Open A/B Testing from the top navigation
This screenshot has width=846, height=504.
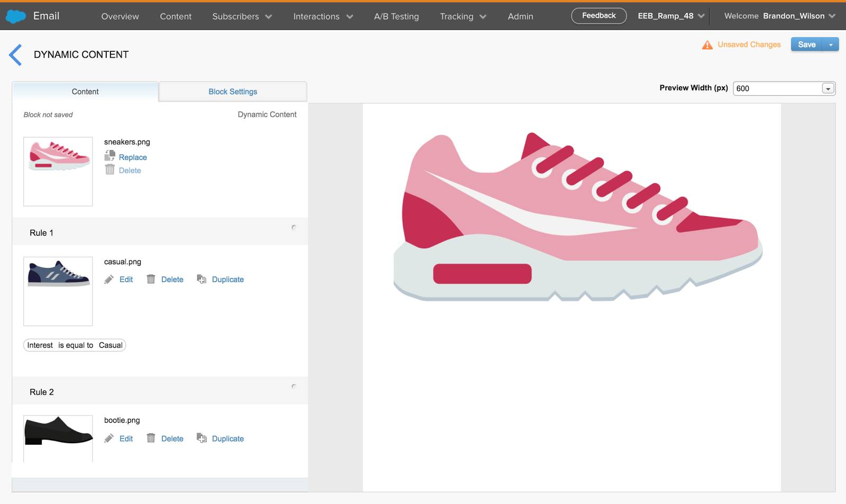(396, 16)
